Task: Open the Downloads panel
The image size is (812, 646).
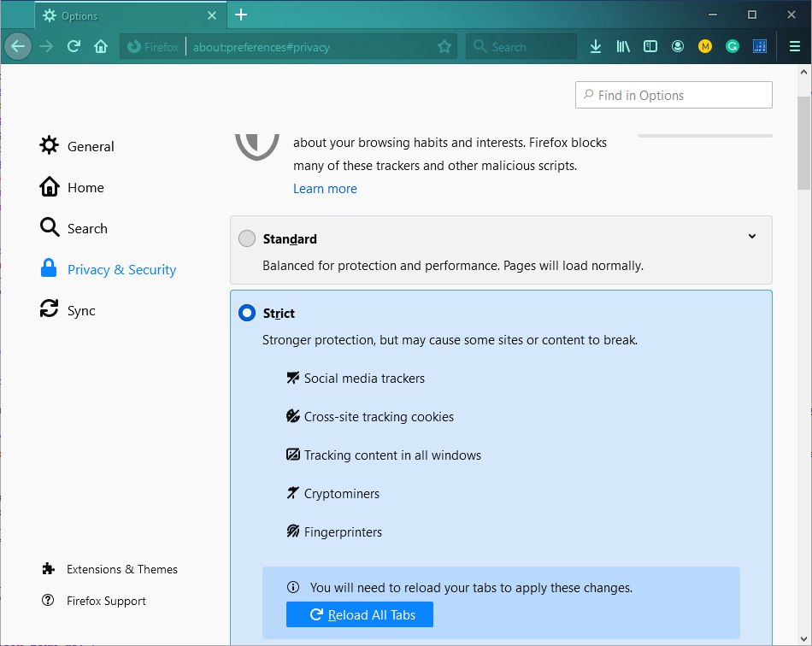Action: tap(596, 47)
